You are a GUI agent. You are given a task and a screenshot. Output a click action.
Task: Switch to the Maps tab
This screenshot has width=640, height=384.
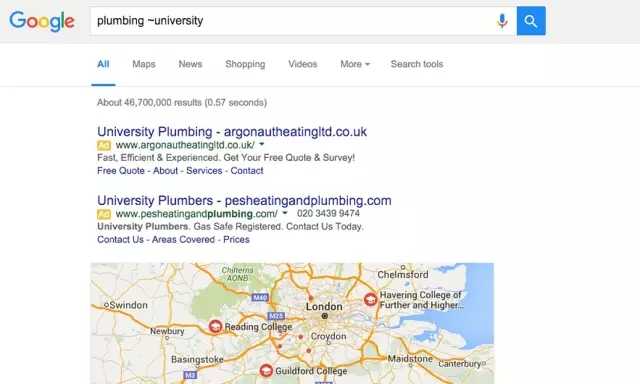144,64
